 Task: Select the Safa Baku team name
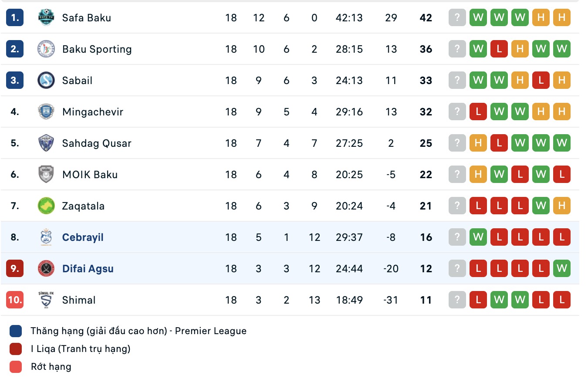86,18
